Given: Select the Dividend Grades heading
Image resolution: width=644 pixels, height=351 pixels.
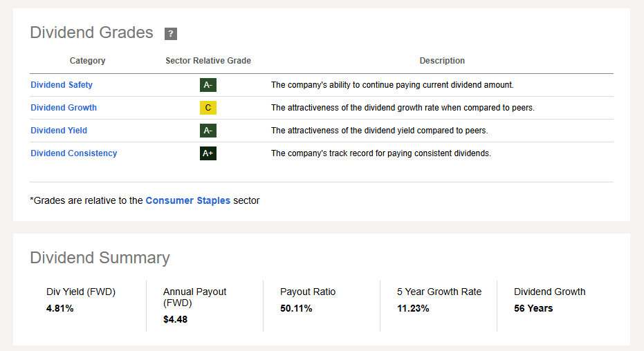Looking at the screenshot, I should point(91,32).
